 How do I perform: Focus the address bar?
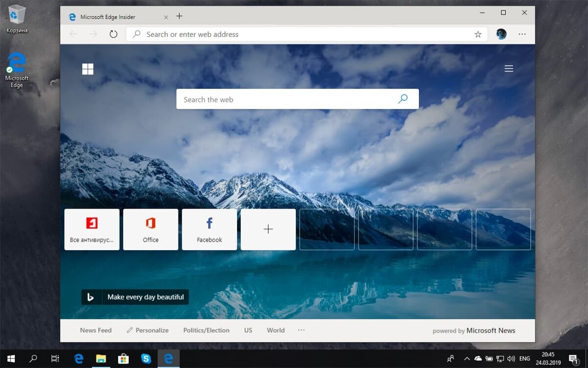(x=307, y=34)
